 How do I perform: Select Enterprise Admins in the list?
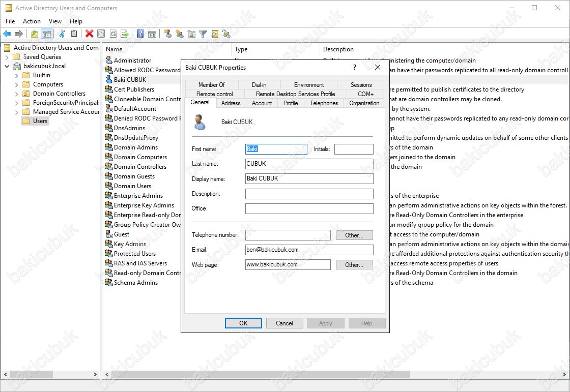138,195
